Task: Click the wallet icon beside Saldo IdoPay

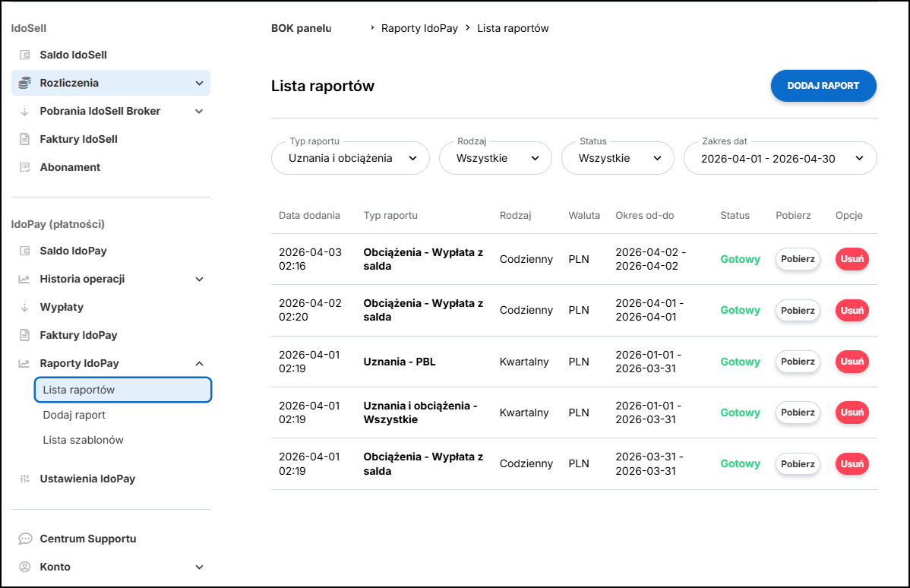Action: coord(25,251)
